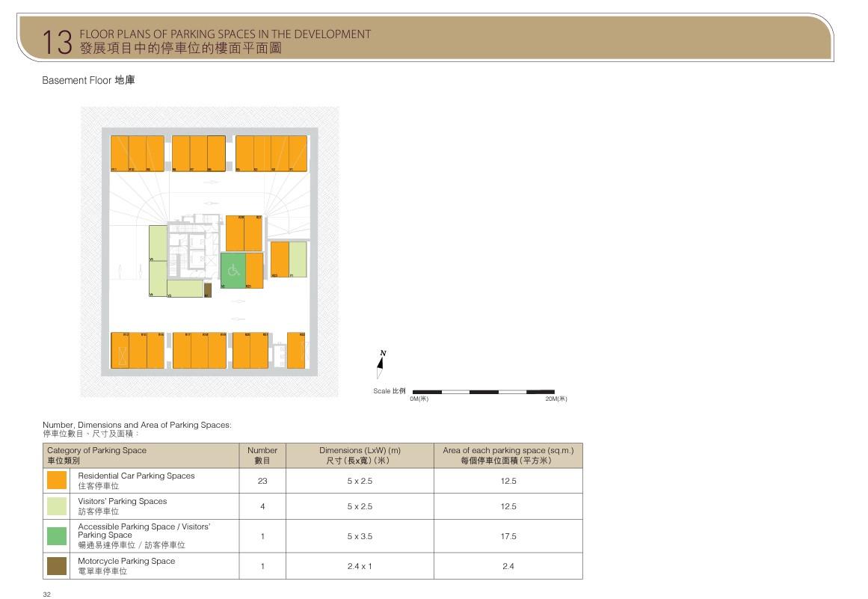Click the black-and-white scale bar
The width and height of the screenshot is (868, 599).
pos(483,392)
